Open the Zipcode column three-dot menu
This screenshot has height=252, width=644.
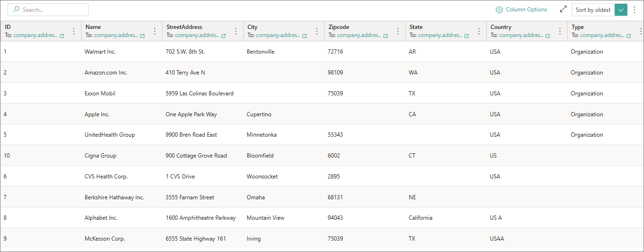pos(398,31)
